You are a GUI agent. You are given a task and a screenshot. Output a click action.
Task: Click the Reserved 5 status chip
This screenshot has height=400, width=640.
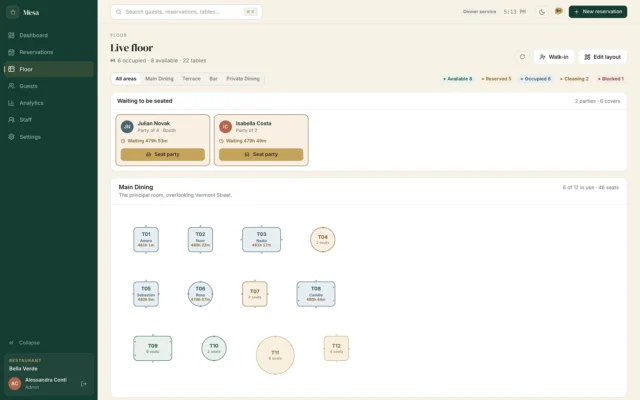(x=496, y=79)
